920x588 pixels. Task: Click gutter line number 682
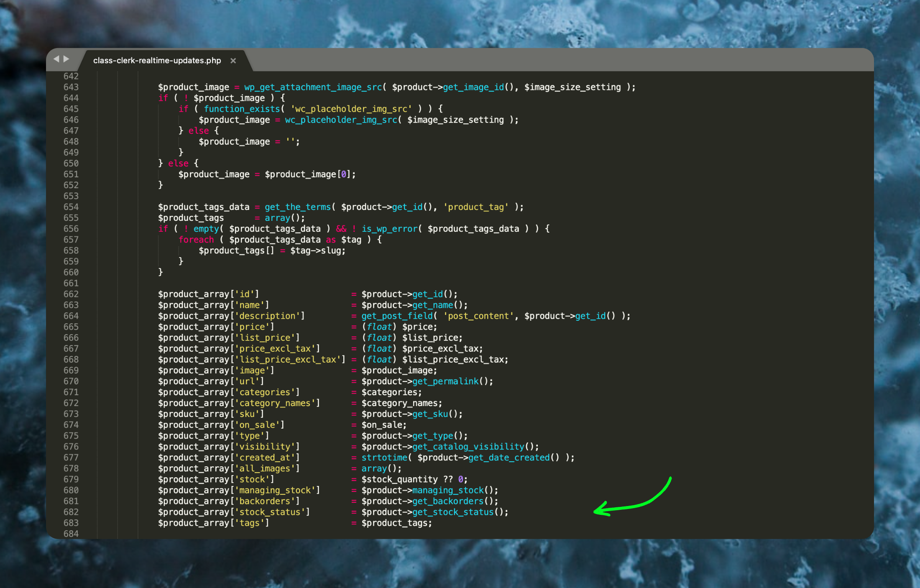coord(71,512)
